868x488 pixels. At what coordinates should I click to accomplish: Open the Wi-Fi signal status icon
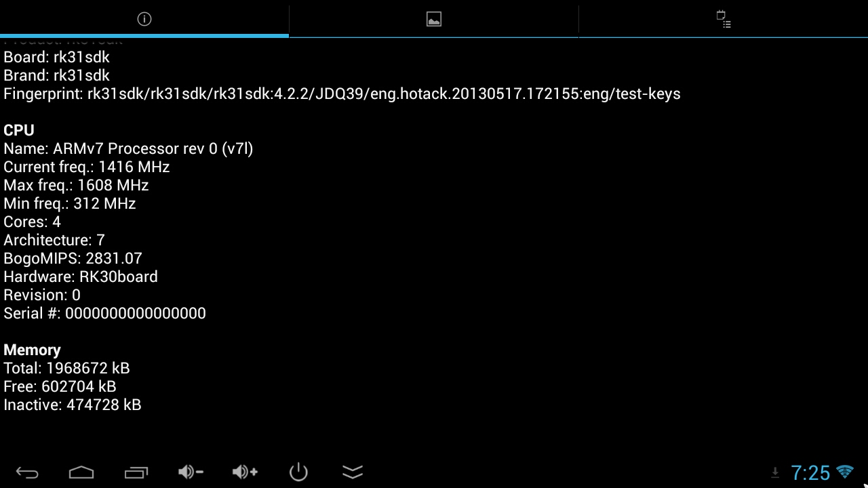(845, 472)
